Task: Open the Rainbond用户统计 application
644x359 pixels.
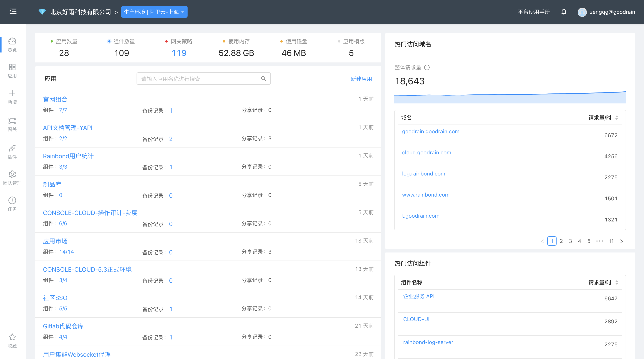Action: (68, 156)
